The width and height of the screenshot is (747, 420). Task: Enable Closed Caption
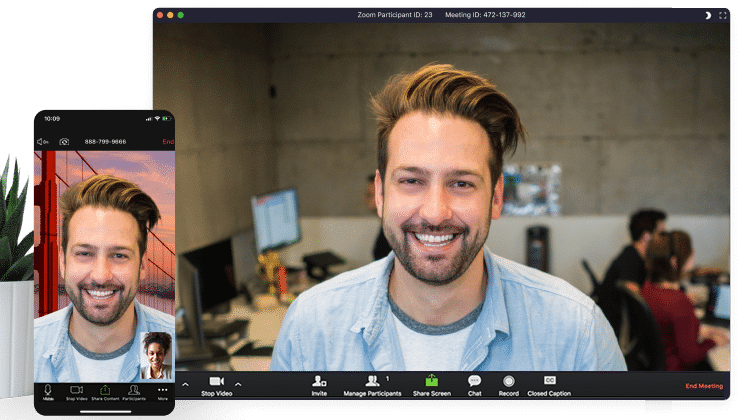[x=549, y=386]
